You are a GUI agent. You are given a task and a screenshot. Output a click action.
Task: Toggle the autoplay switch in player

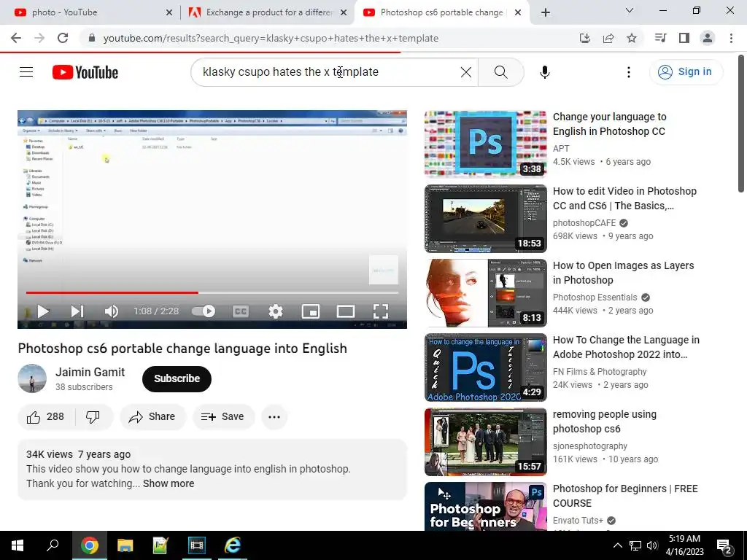tap(204, 311)
